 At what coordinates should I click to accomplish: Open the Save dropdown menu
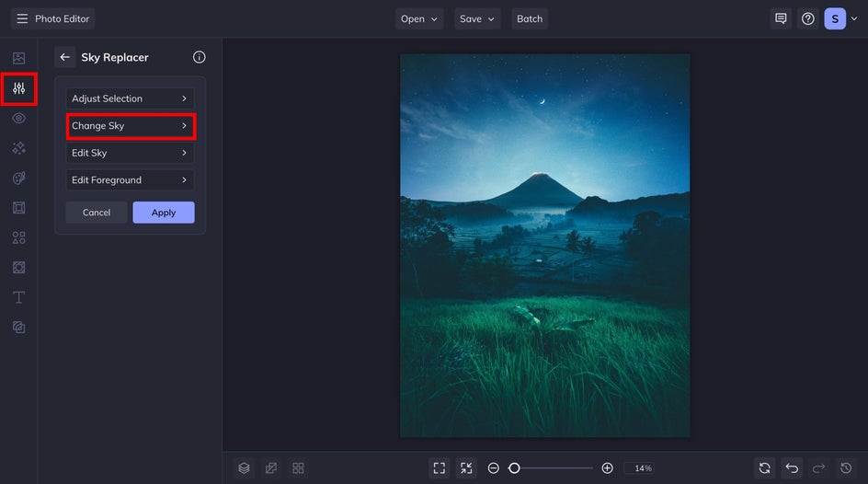477,18
